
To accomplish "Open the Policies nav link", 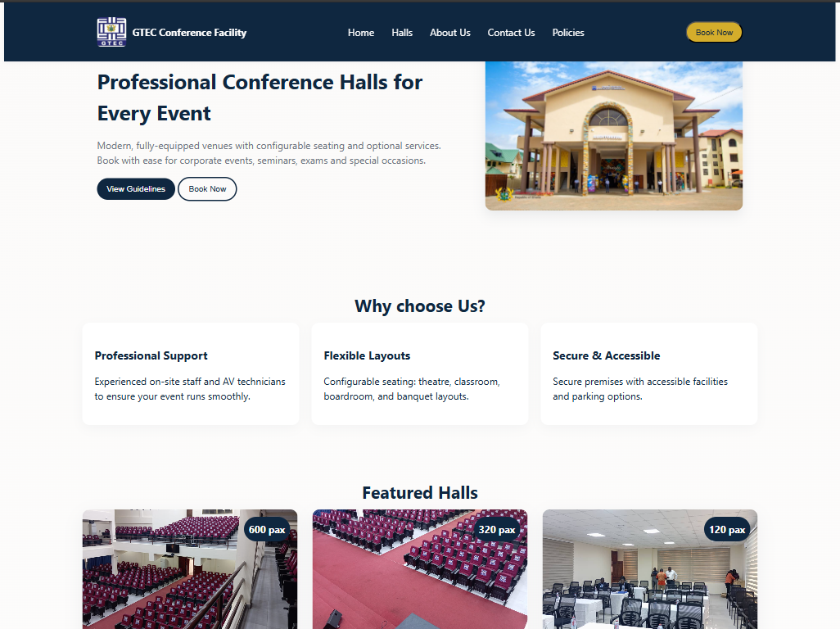I will tap(568, 33).
